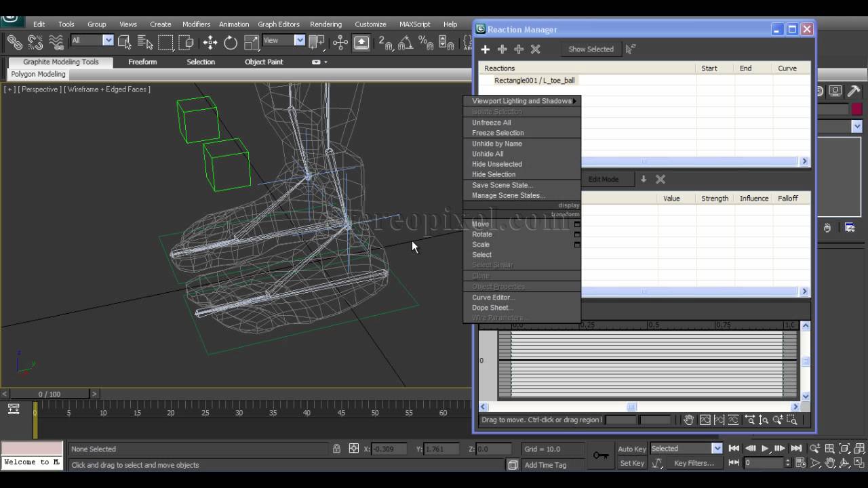Viewport: 868px width, 488px height.
Task: Expand Viewport Lighting and Shadows submenu
Action: pyautogui.click(x=522, y=101)
